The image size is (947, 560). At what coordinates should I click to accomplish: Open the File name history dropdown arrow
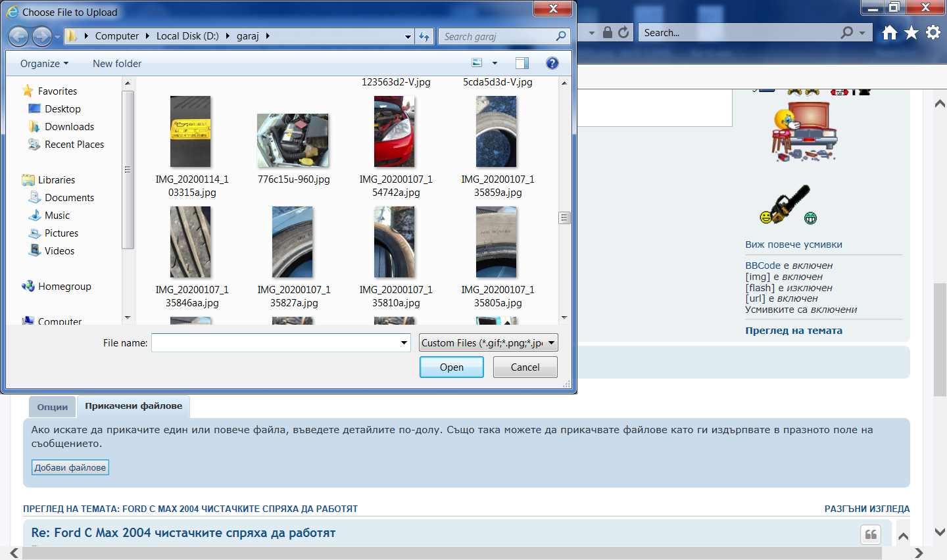pos(404,342)
